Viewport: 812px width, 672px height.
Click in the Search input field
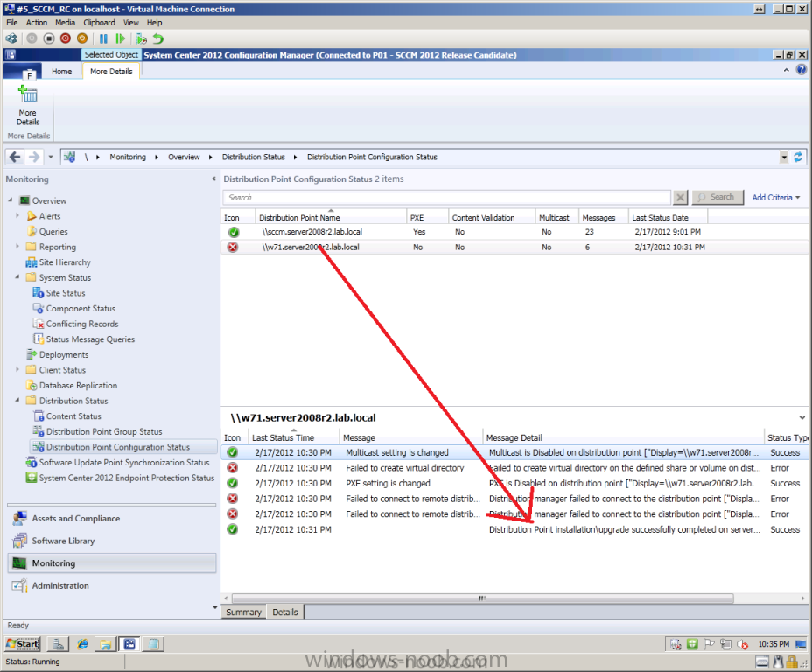click(x=446, y=197)
